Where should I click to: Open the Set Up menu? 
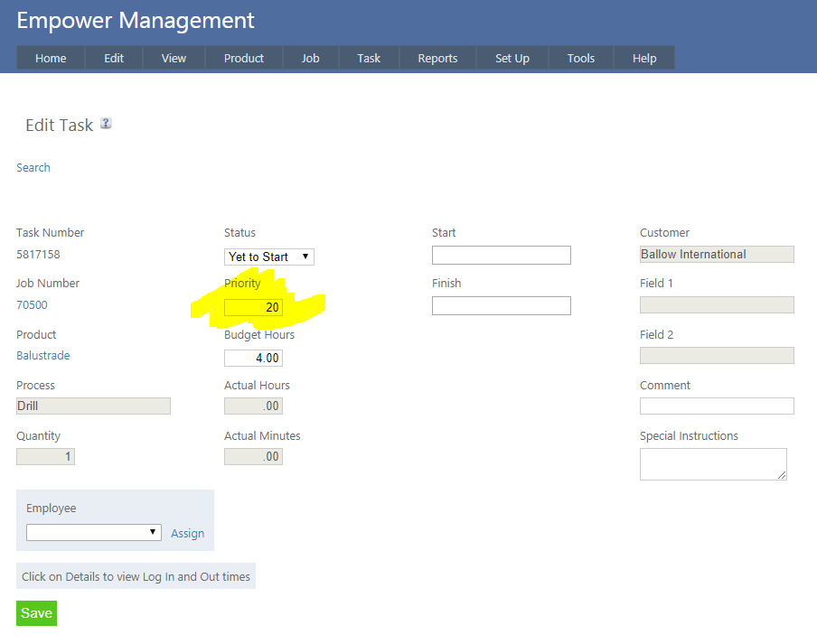(x=512, y=58)
